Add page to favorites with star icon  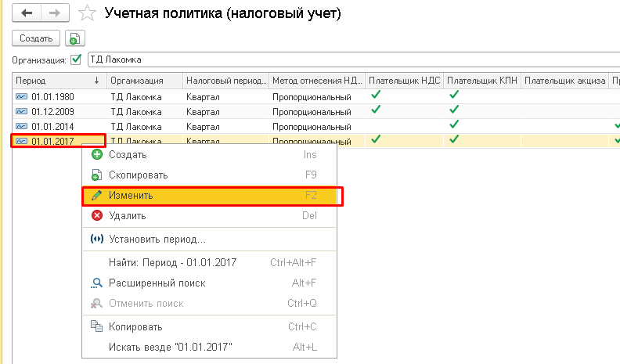pos(90,13)
